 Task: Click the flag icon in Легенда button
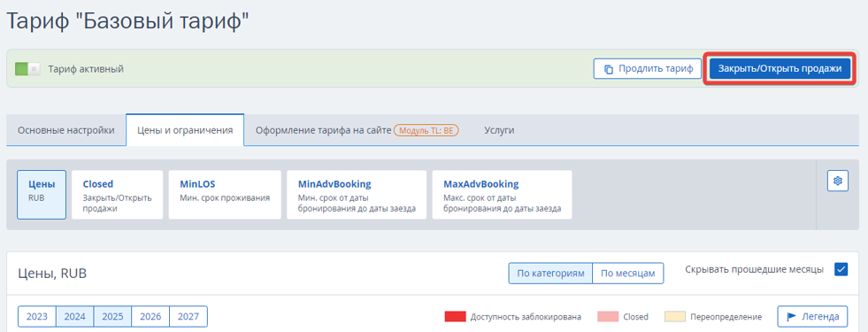click(792, 316)
